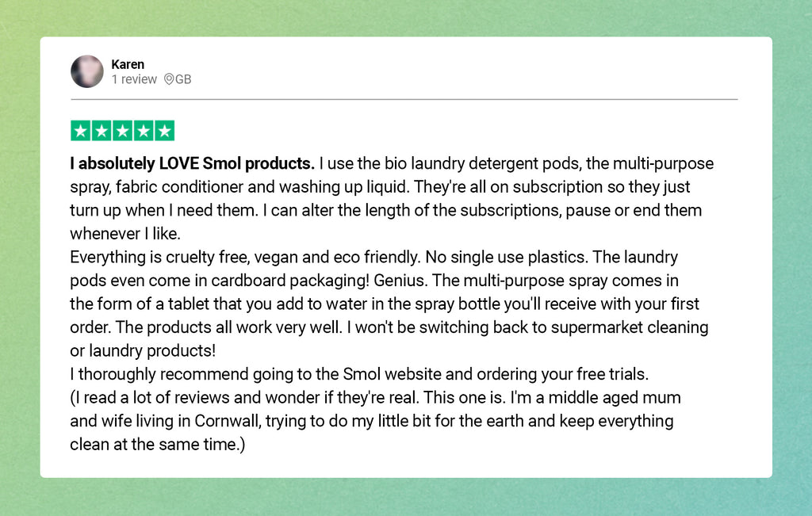Click the first green rating star
812x516 pixels.
click(x=81, y=131)
